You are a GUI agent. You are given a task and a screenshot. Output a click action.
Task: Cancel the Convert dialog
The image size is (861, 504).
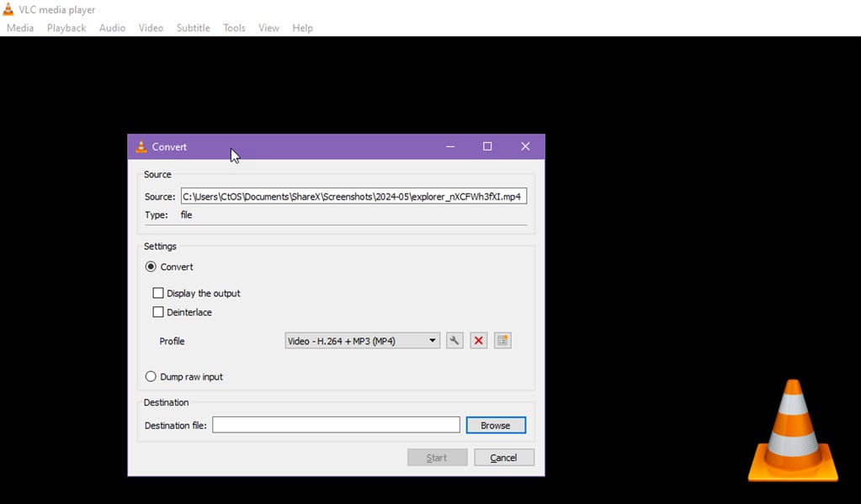503,458
